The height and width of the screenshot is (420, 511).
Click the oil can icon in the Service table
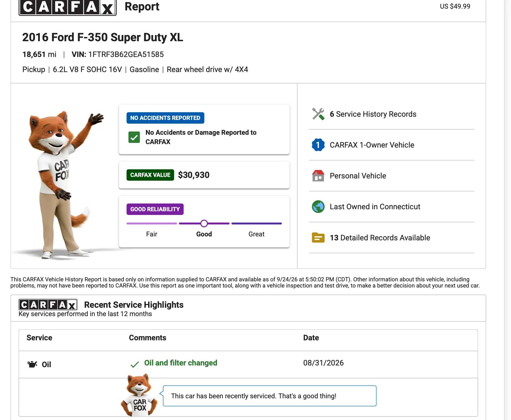[x=32, y=364]
